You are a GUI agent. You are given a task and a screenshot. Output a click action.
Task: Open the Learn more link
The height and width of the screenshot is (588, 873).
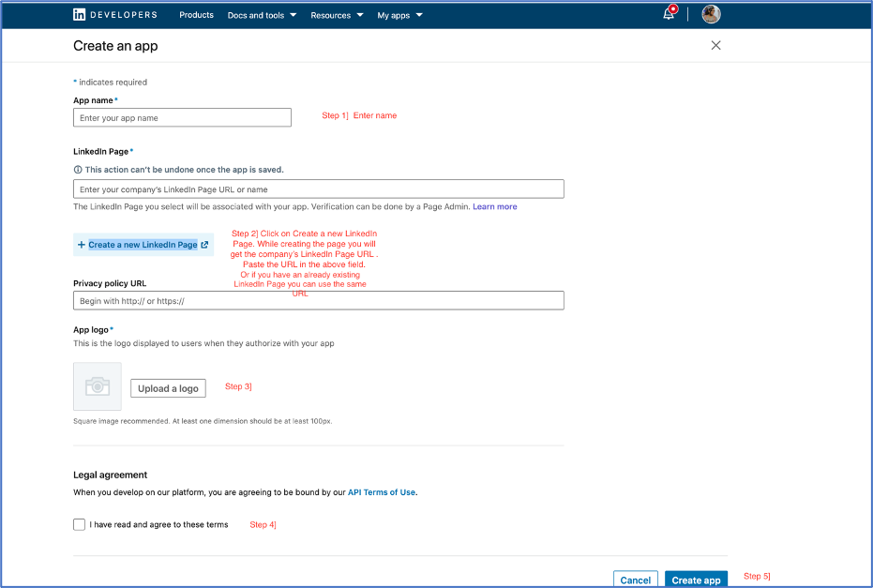coord(495,206)
